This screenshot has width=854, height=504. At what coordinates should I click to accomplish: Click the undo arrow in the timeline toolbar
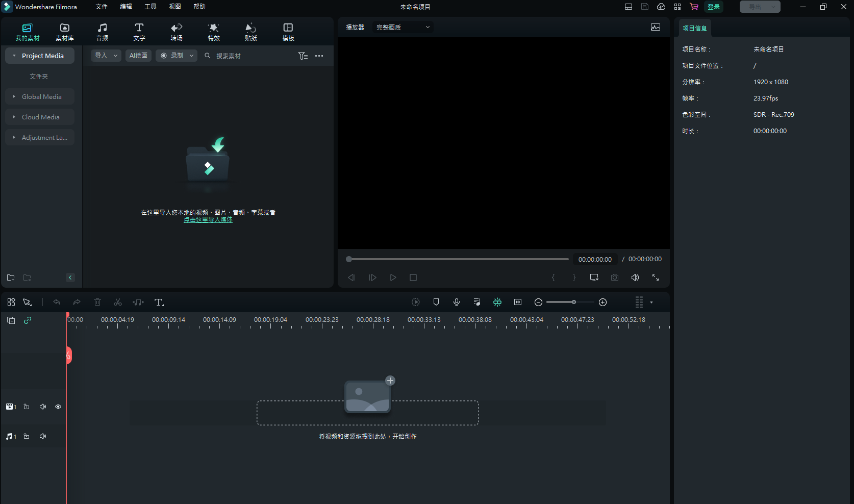click(x=57, y=302)
